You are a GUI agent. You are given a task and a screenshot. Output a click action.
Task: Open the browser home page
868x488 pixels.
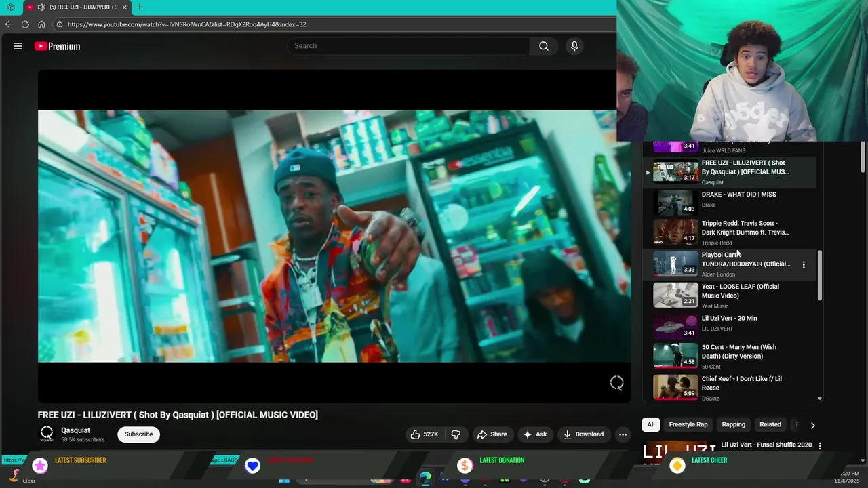point(41,24)
